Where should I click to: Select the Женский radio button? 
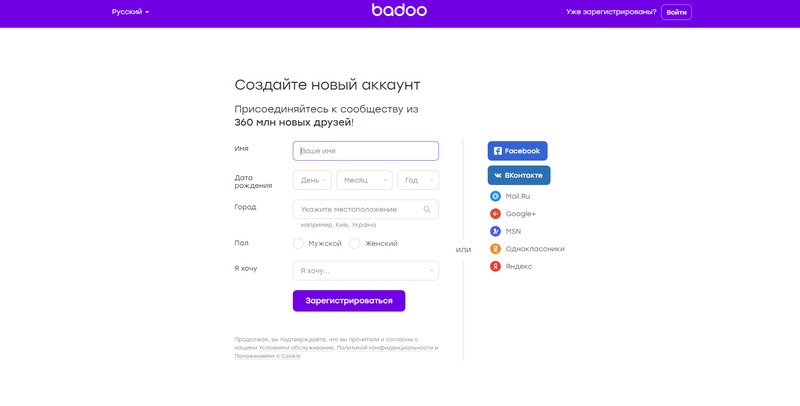(x=355, y=244)
